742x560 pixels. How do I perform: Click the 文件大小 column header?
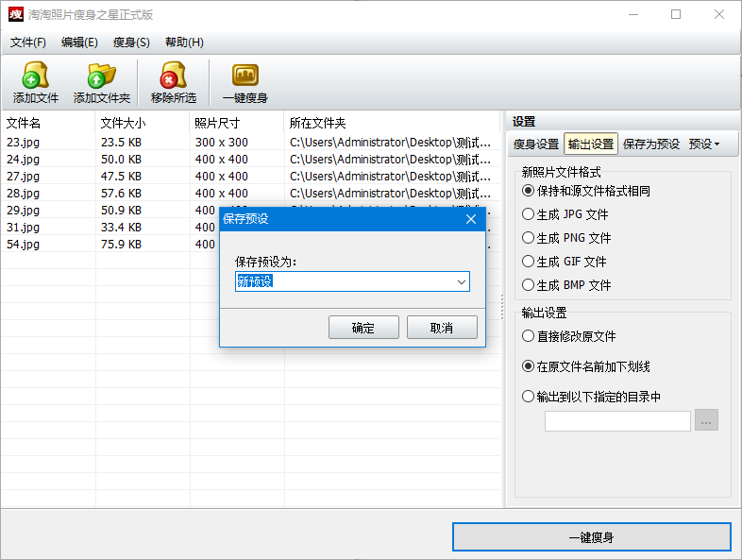coord(142,123)
